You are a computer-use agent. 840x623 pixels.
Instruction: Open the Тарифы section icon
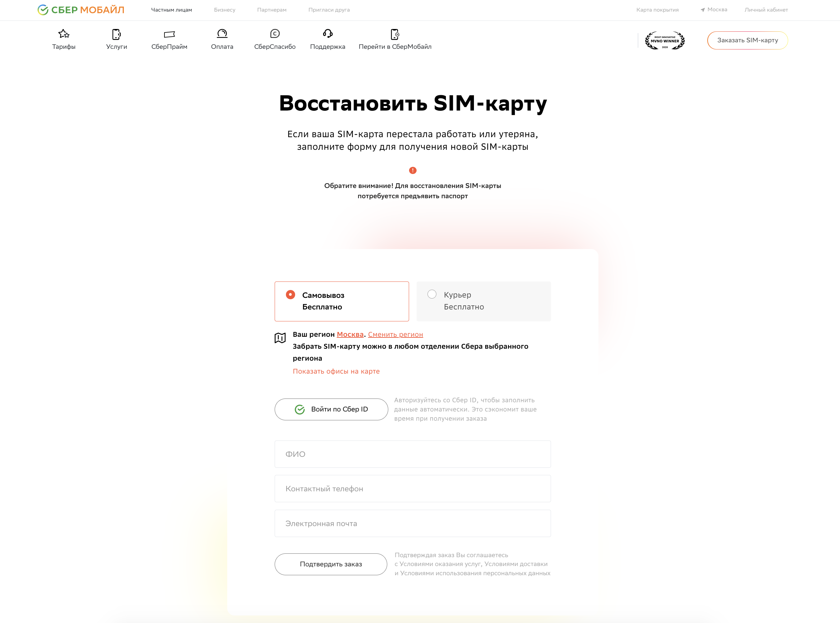63,34
